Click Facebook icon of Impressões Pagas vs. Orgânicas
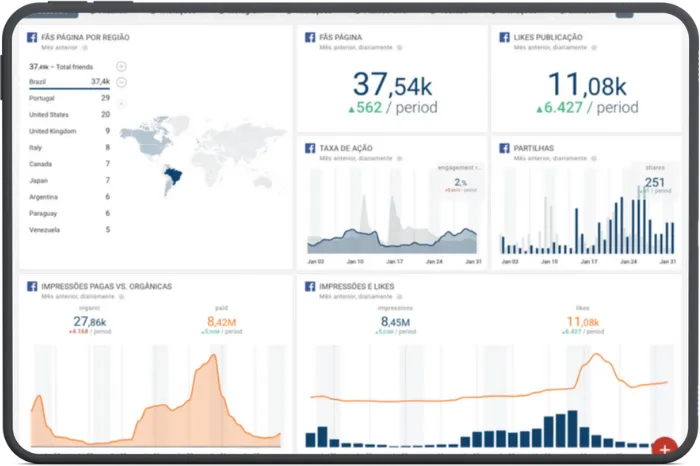 32,286
